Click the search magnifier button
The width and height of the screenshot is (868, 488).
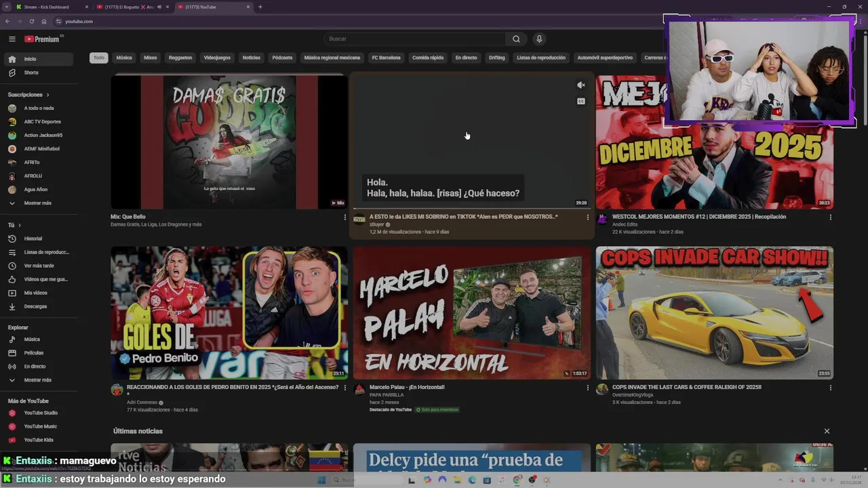[516, 39]
